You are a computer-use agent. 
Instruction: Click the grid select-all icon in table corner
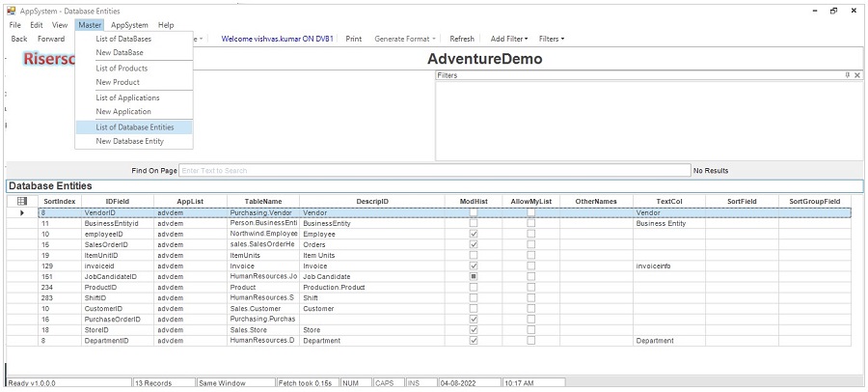(22, 201)
